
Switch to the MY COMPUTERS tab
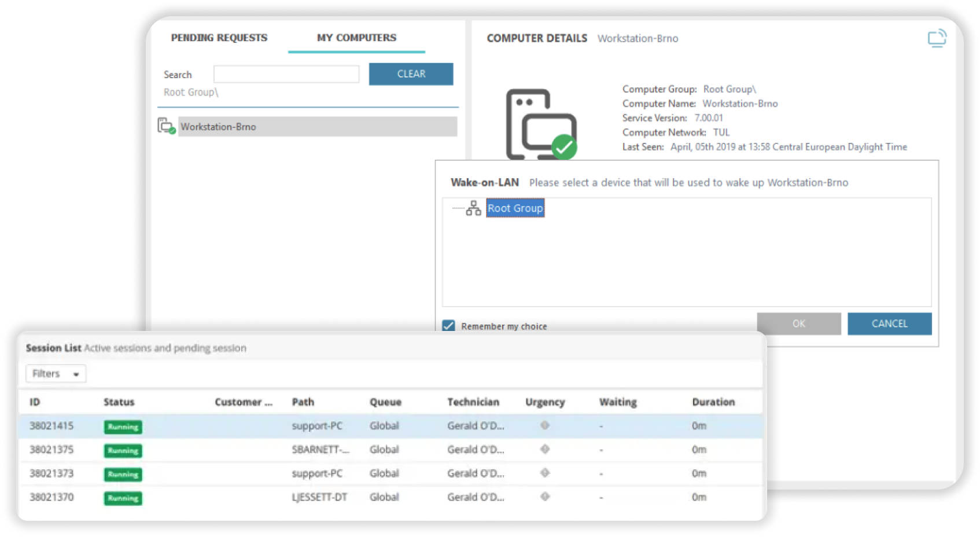(356, 38)
